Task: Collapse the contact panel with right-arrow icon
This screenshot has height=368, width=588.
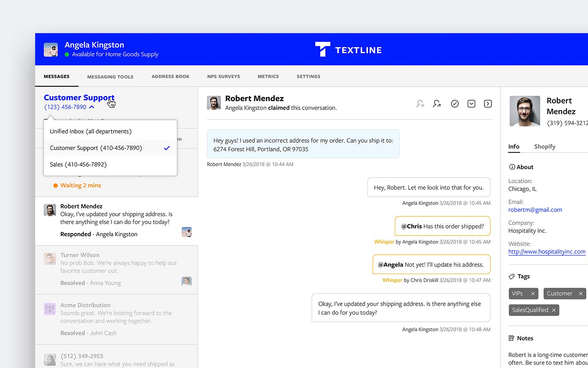Action: point(488,104)
